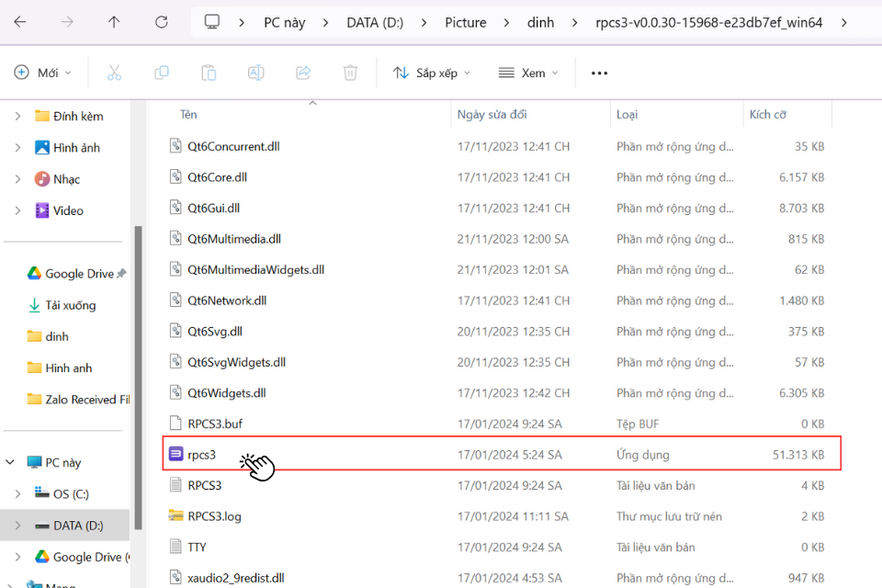Open the Mới (New) dropdown
The height and width of the screenshot is (588, 882).
(x=43, y=73)
